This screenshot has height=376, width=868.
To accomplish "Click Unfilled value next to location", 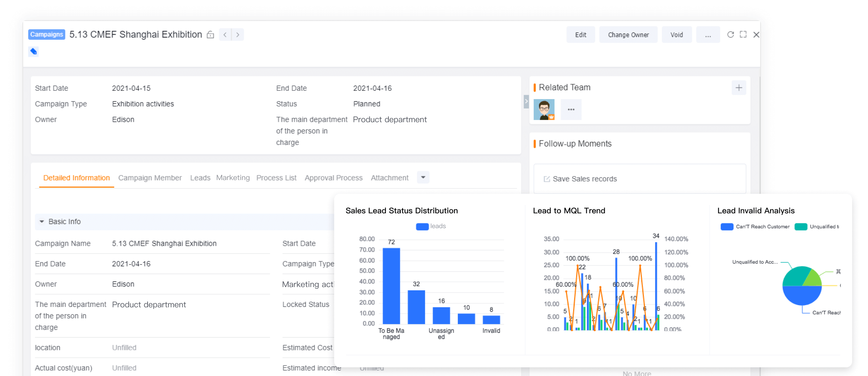I will click(x=124, y=348).
